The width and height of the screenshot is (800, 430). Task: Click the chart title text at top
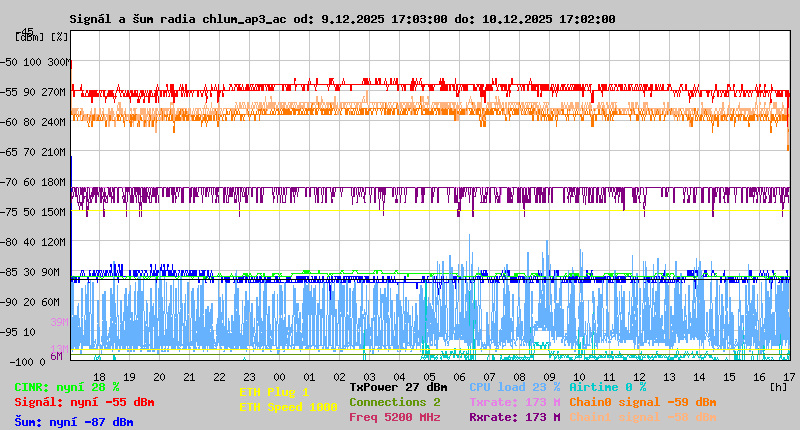point(343,19)
